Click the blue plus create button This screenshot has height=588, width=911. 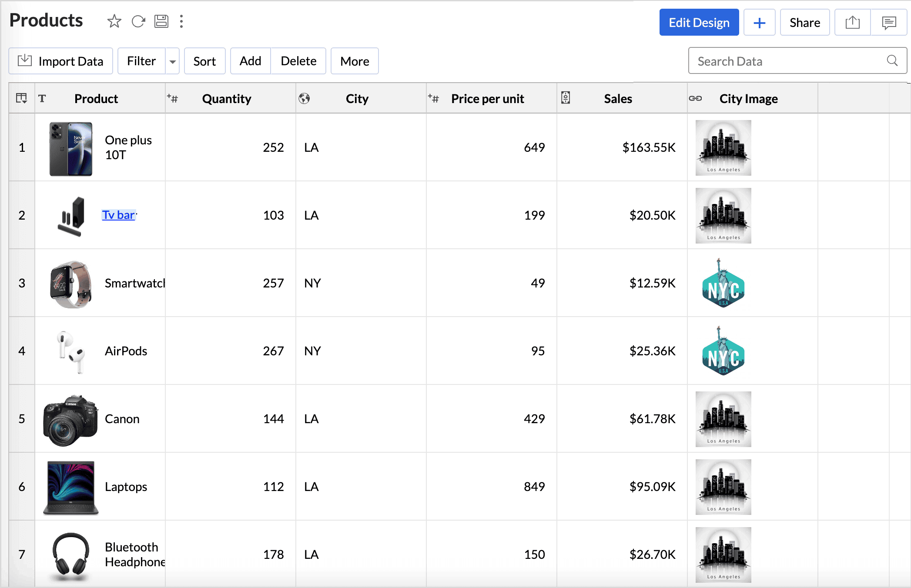click(x=759, y=23)
